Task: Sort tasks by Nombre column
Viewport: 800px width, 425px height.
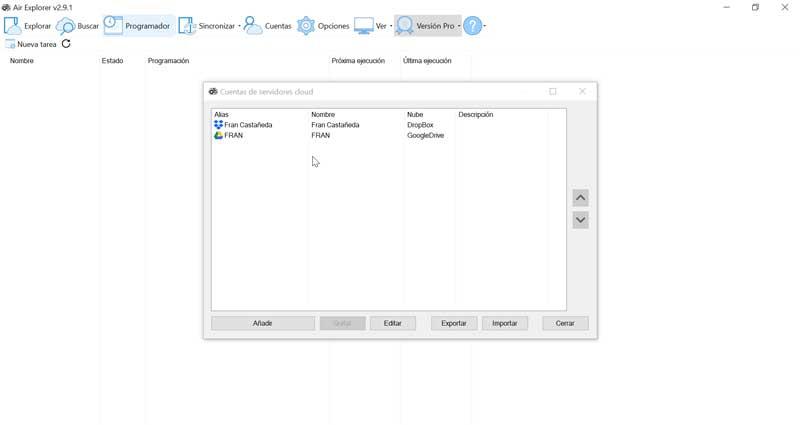Action: (x=21, y=61)
